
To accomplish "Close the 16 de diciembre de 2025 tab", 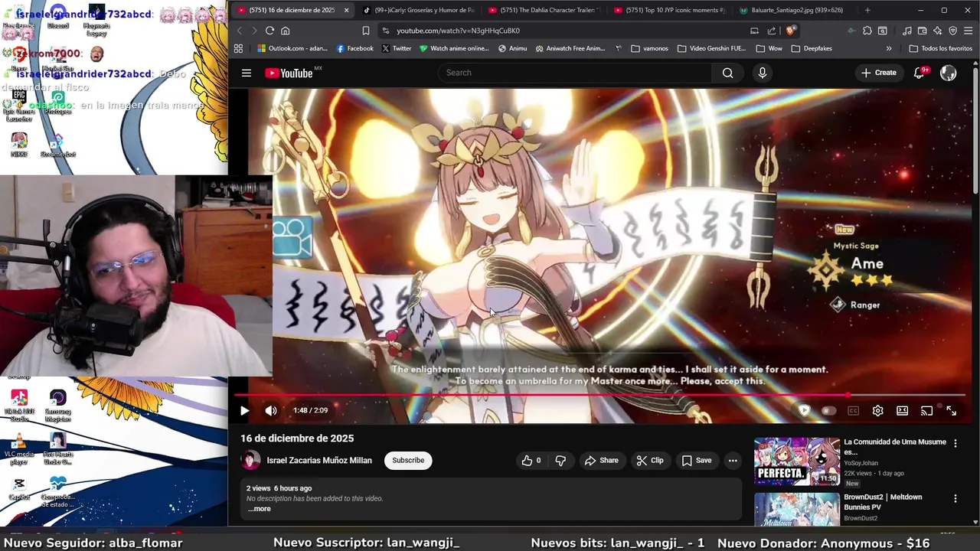I will tap(346, 10).
